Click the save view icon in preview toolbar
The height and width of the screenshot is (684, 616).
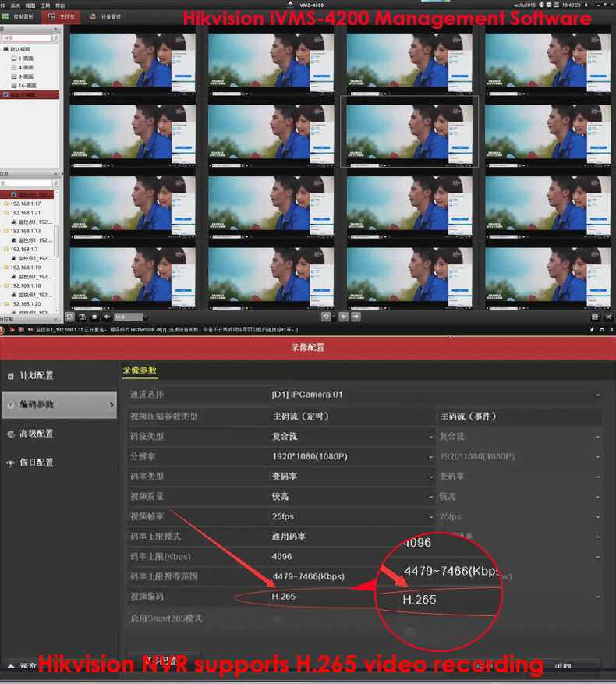tap(70, 317)
